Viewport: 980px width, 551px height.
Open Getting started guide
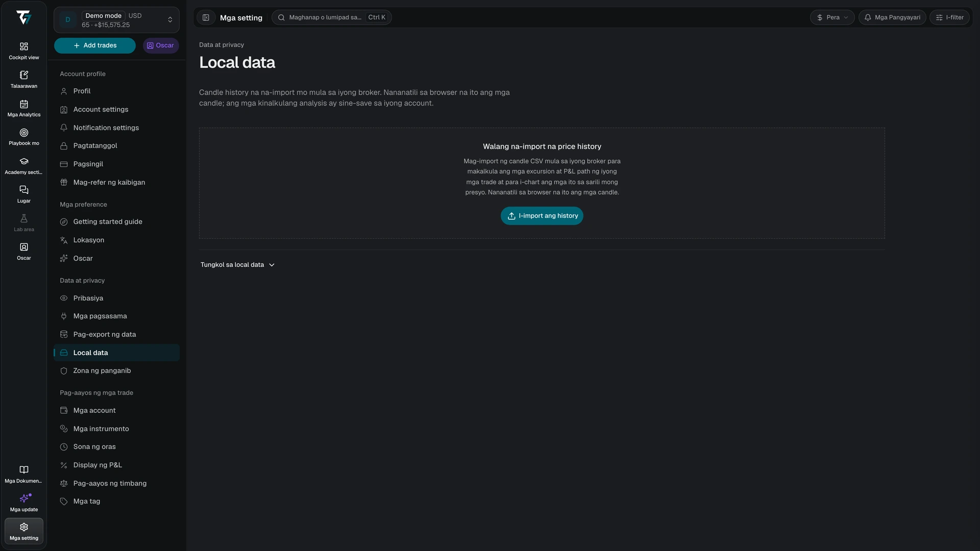pos(116,221)
